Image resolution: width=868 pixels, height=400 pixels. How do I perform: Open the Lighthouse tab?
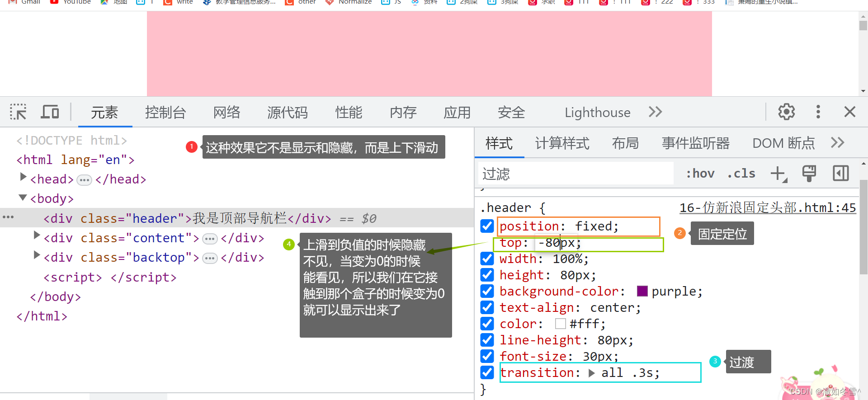[x=597, y=112]
